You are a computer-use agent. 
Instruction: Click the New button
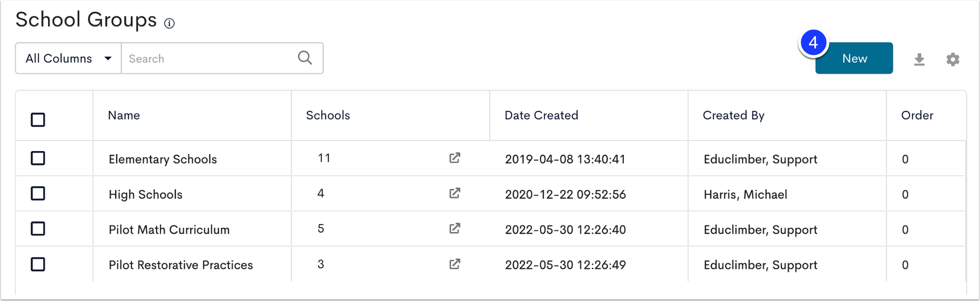coord(854,58)
